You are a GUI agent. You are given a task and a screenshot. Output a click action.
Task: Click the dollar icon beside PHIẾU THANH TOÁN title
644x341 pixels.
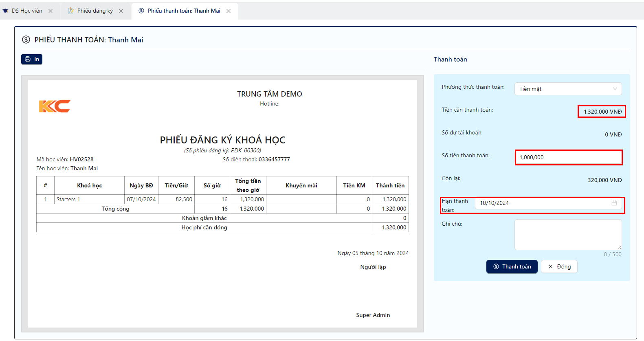tap(26, 40)
